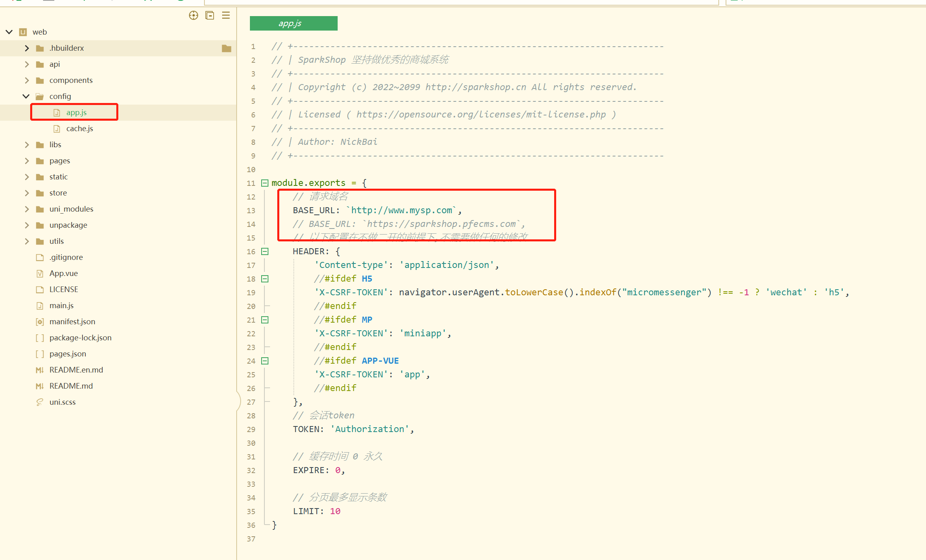Open the project panel hamburger menu
Screen dimensions: 926x560
tap(226, 15)
